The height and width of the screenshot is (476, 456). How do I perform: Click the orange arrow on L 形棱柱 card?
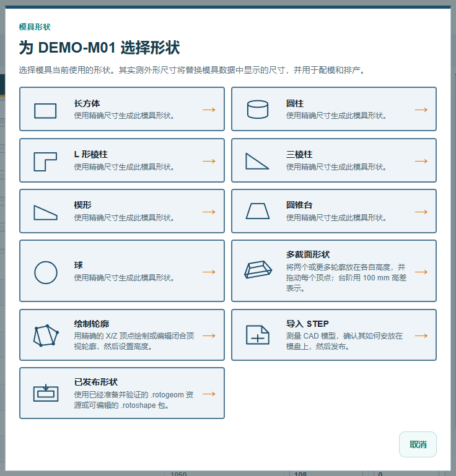tap(209, 161)
